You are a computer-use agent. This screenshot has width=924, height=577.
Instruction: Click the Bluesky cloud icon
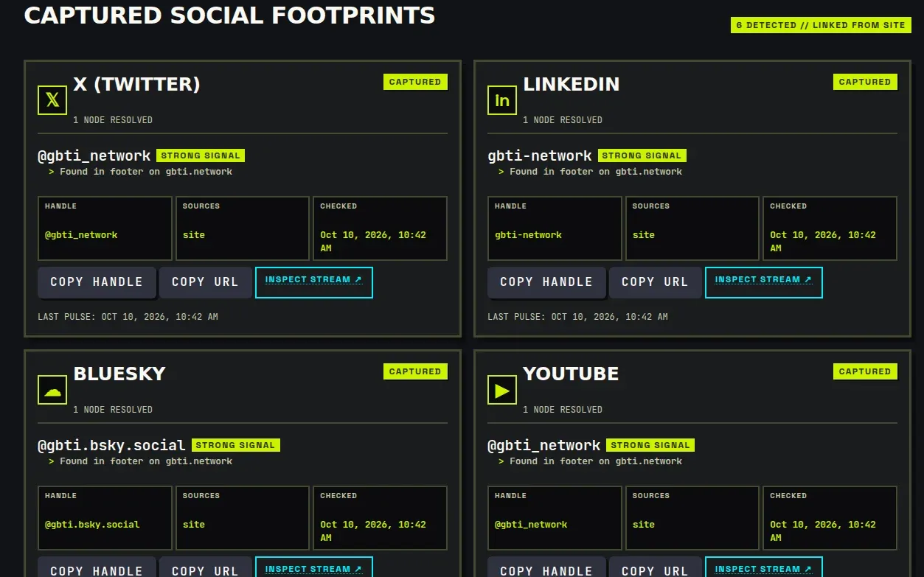[x=52, y=390]
